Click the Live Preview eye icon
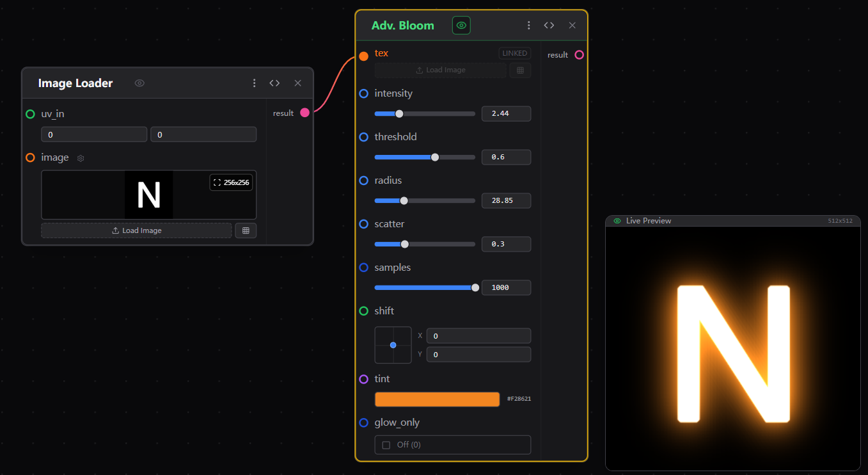 point(617,221)
